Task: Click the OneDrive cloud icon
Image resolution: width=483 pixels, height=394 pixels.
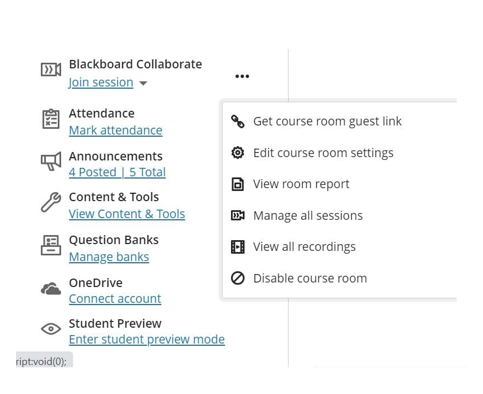Action: pos(51,288)
